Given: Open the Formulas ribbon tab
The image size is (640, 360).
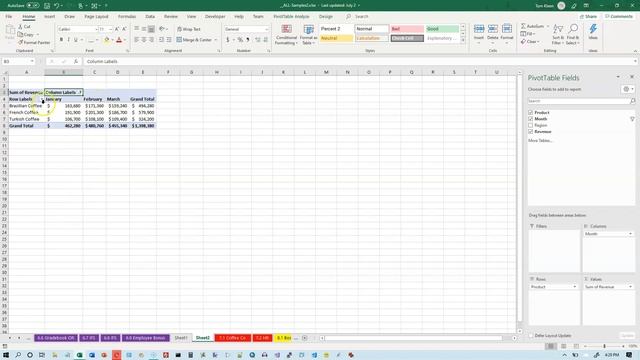Looking at the screenshot, I should click(x=127, y=17).
